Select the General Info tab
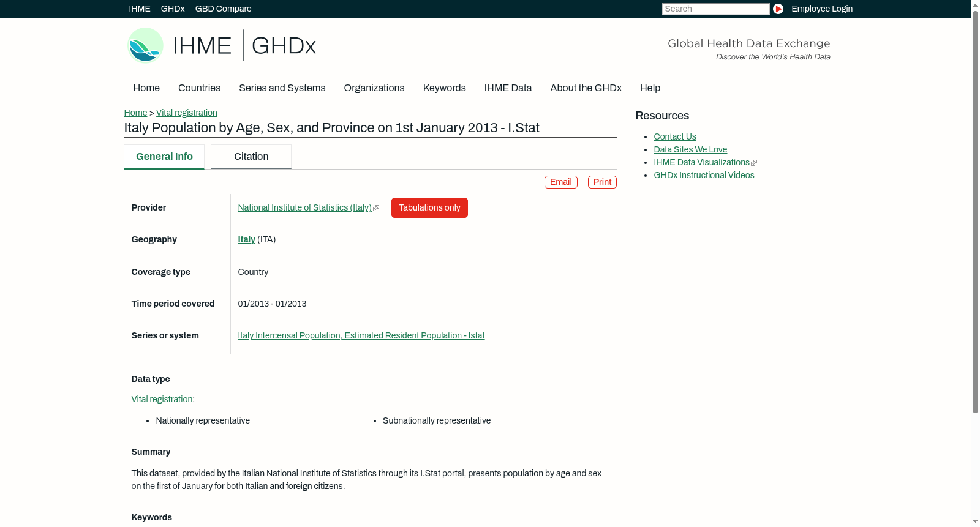Viewport: 980px width, 527px height. (x=164, y=157)
